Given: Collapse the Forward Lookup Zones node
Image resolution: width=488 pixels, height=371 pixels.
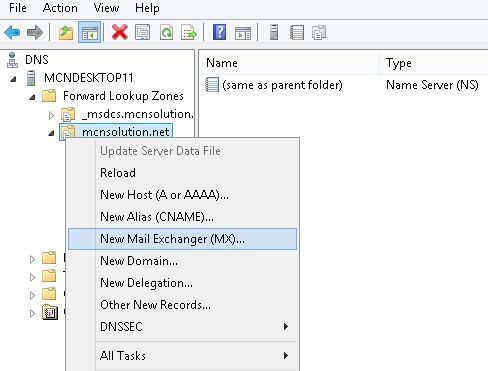Looking at the screenshot, I should click(x=32, y=97).
